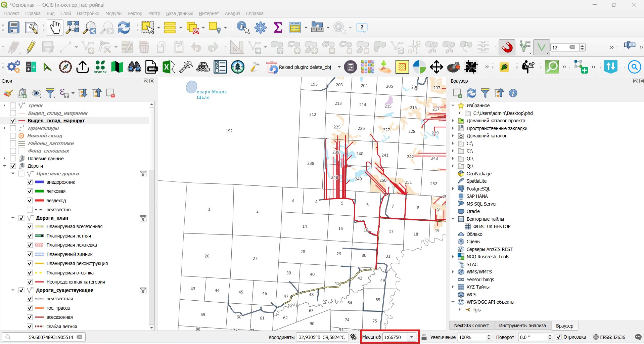Screen dimensions: 644x344
Task: Toggle the red magnet snapping icon
Action: tap(507, 47)
